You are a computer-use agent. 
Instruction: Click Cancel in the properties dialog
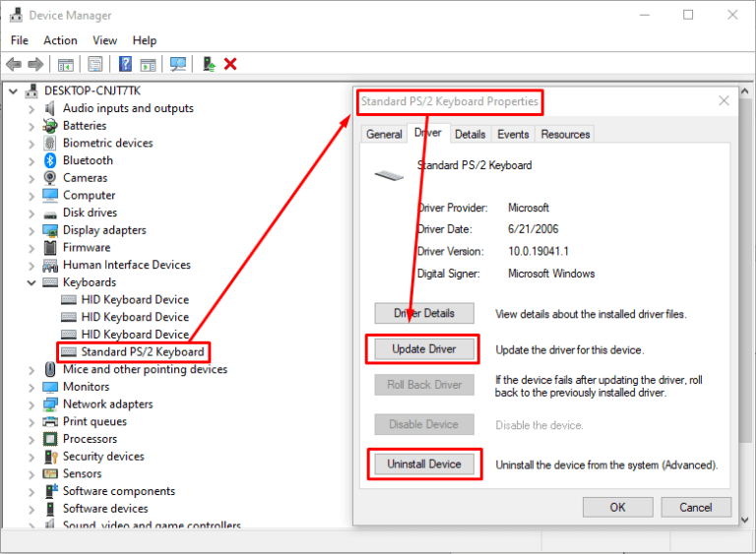tap(696, 507)
